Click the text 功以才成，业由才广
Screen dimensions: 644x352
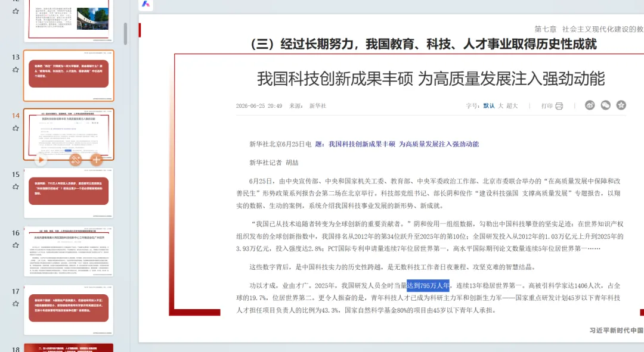click(x=279, y=285)
